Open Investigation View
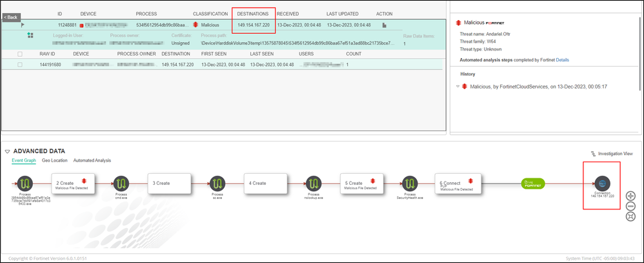 [615, 154]
